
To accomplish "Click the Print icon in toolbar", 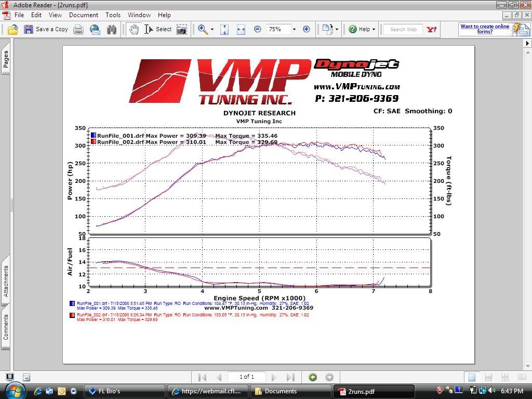I will 78,30.
